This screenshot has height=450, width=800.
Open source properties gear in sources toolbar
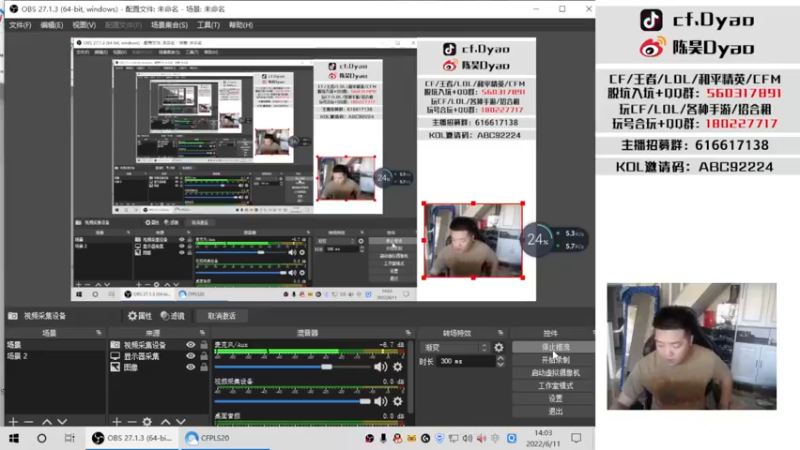[147, 422]
